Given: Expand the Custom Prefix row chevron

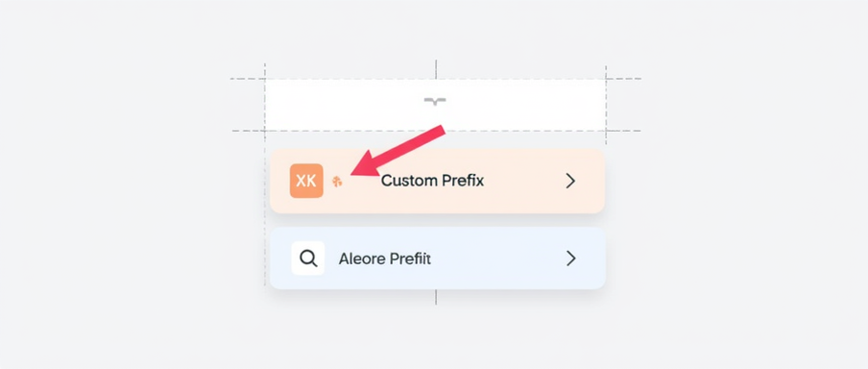Looking at the screenshot, I should click(570, 181).
